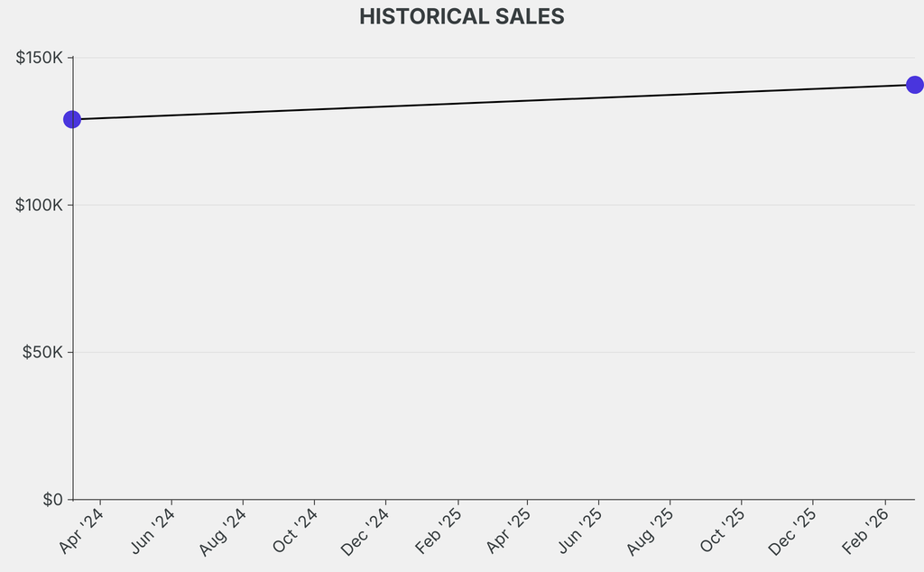Click the Oct '24 x-axis label
This screenshot has height=572, width=924.
(295, 531)
